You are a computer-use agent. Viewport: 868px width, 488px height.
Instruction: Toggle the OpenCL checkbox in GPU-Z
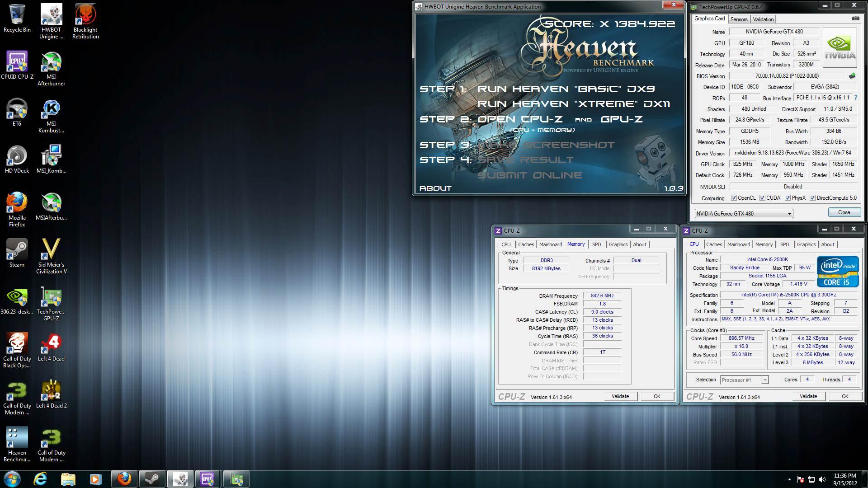[734, 198]
